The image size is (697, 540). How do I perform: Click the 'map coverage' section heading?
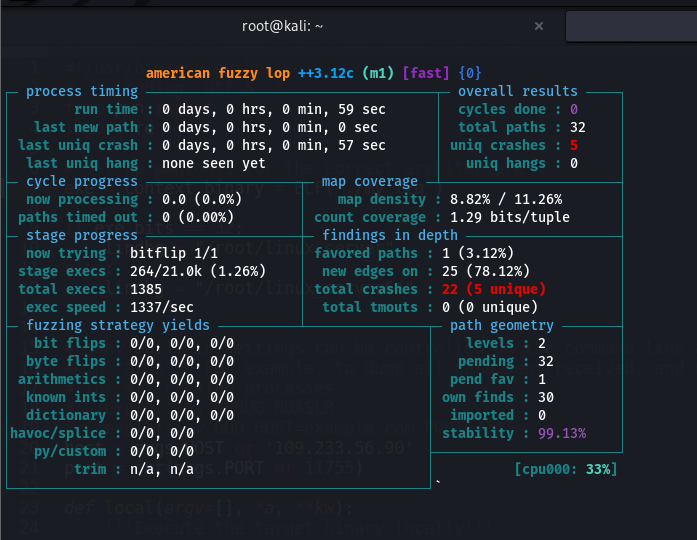(370, 181)
